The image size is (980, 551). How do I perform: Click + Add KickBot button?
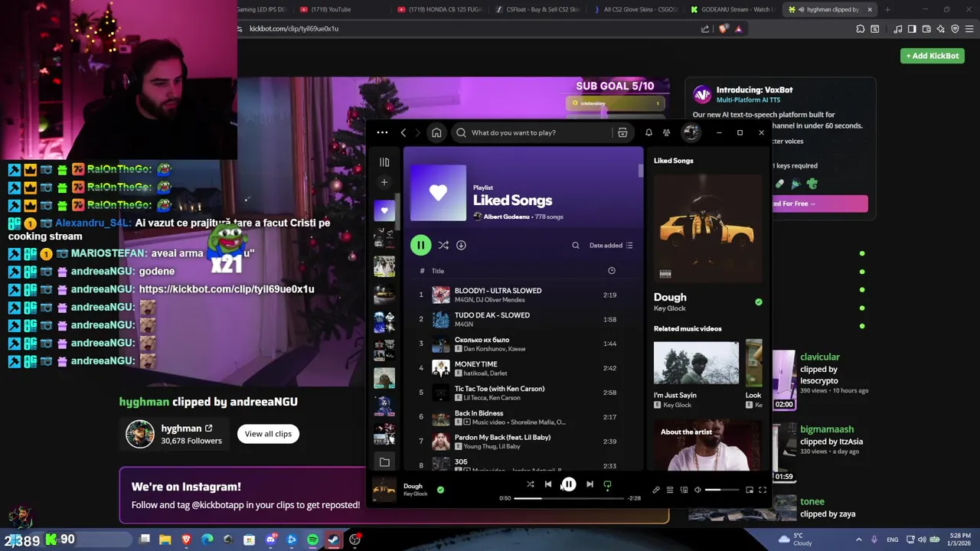933,56
